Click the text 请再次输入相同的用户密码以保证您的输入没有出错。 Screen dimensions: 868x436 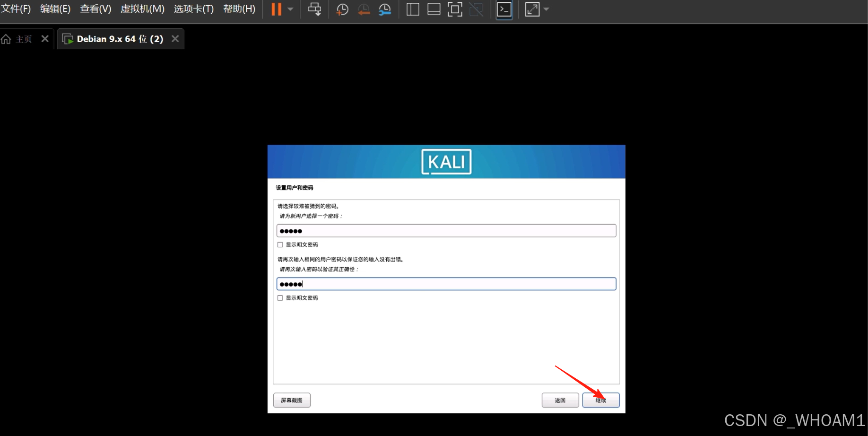[340, 260]
